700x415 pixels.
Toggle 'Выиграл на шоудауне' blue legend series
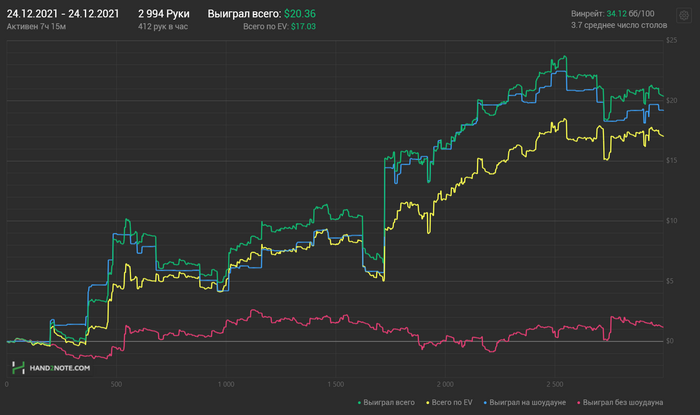click(525, 403)
